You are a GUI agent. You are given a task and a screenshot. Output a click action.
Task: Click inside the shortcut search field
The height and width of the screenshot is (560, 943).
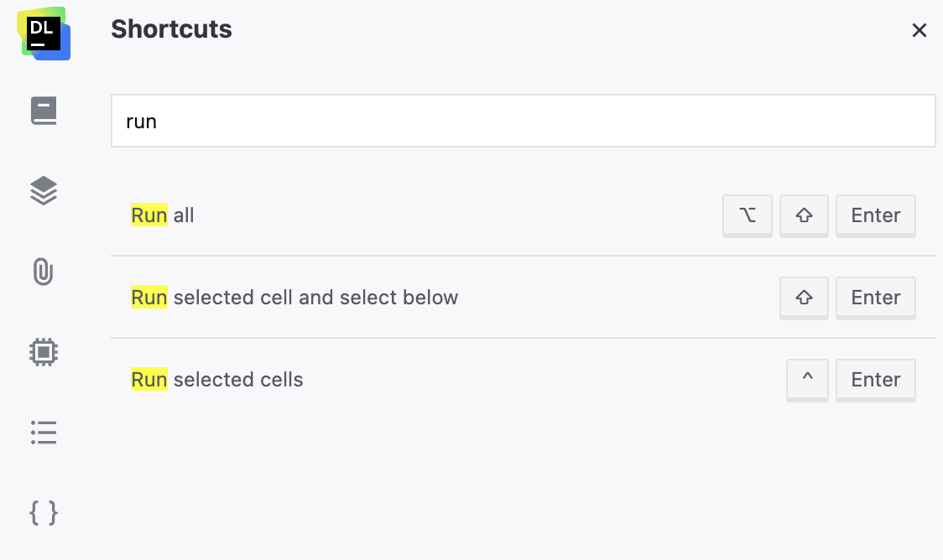tap(522, 121)
